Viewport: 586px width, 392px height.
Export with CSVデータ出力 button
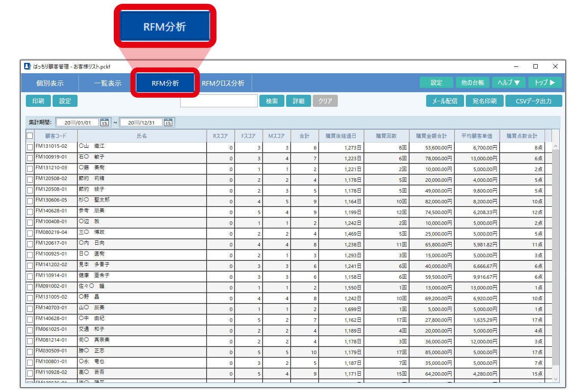534,101
